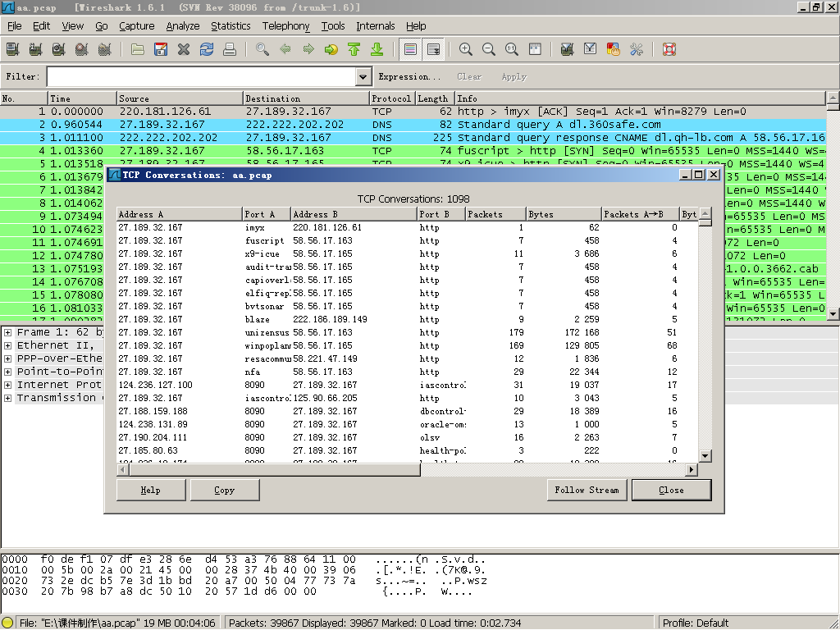
Task: Open preferences tools icon
Action: point(637,50)
